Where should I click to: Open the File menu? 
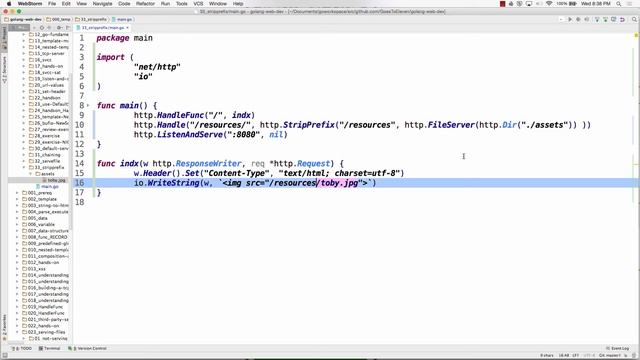pyautogui.click(x=52, y=4)
